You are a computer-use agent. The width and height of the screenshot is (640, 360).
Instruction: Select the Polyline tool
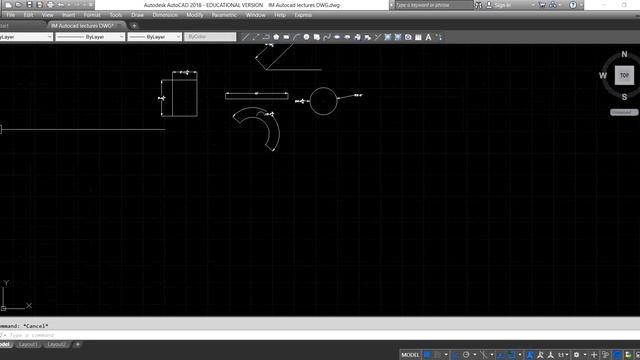tap(266, 37)
